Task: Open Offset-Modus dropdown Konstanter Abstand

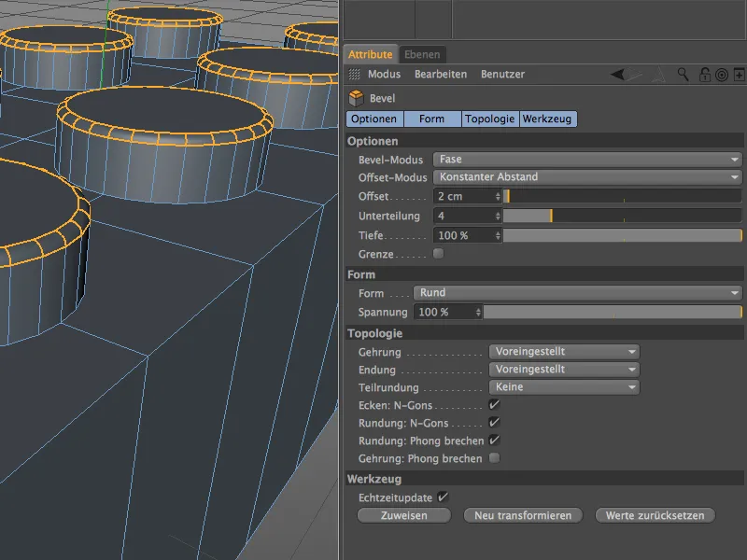Action: pyautogui.click(x=587, y=177)
